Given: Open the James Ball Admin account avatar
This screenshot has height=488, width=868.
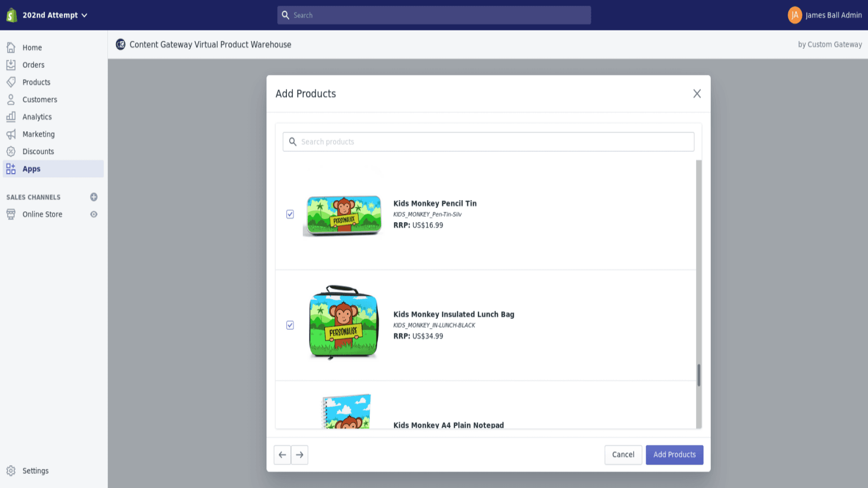Looking at the screenshot, I should pos(795,15).
